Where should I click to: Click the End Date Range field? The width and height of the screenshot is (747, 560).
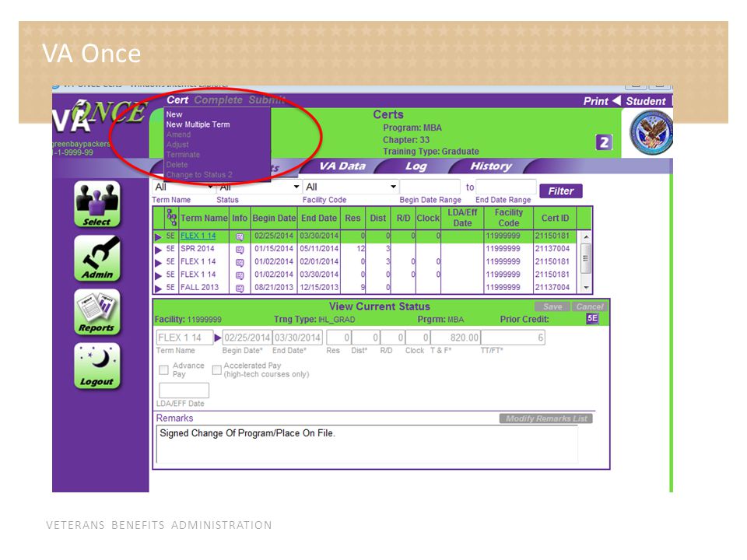(x=506, y=187)
